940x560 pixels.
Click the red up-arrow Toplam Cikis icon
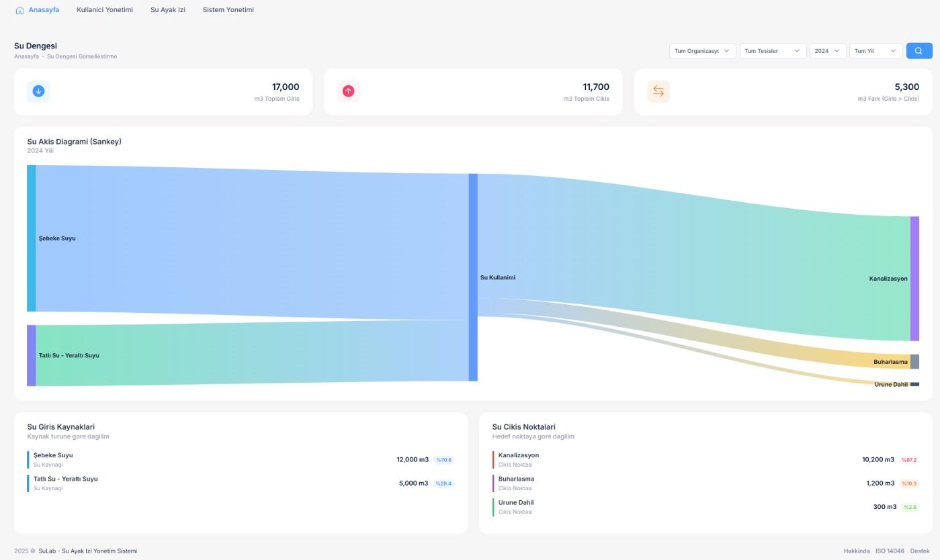tap(348, 91)
